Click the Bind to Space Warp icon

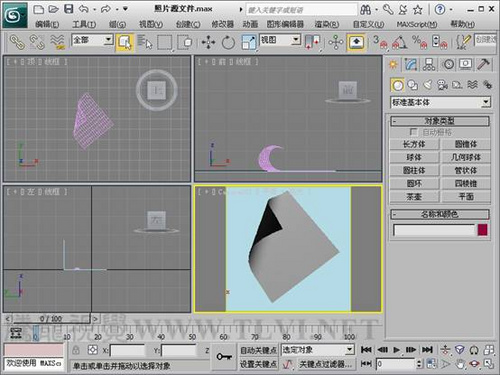57,42
